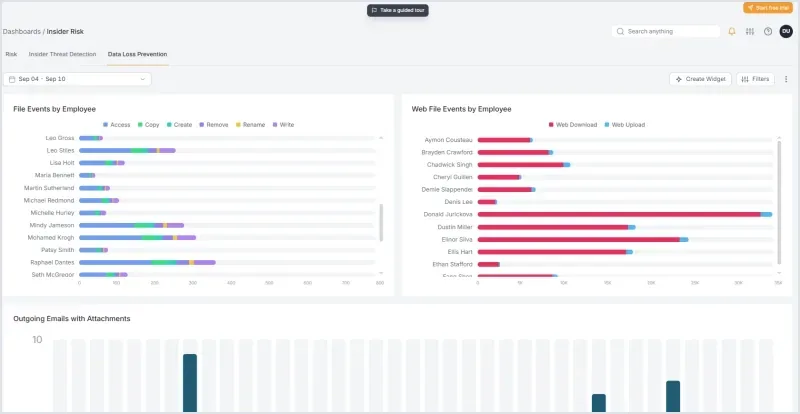Toggle Write series in legend

(284, 125)
